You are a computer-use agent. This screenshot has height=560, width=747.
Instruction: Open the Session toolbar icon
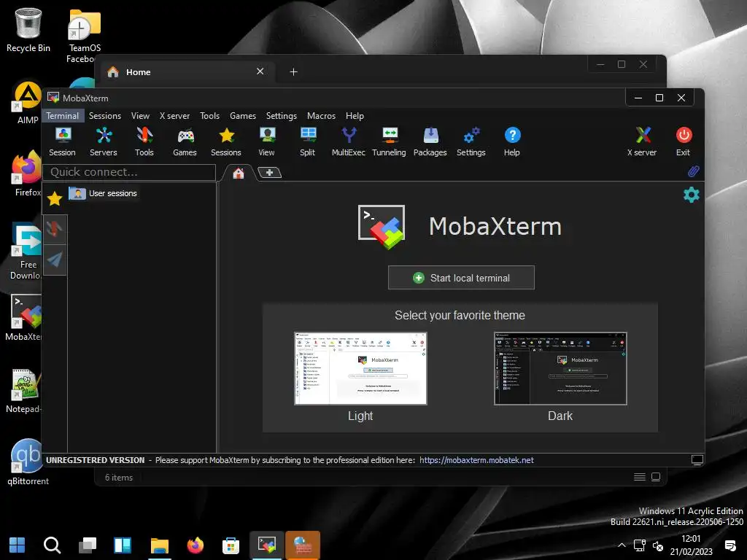click(63, 142)
